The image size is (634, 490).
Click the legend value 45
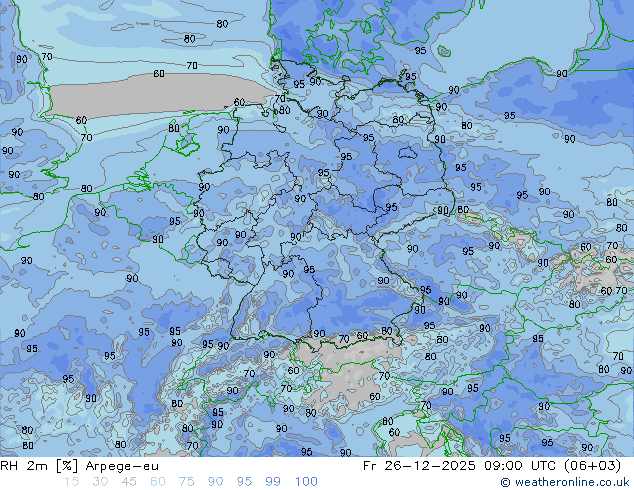[129, 482]
